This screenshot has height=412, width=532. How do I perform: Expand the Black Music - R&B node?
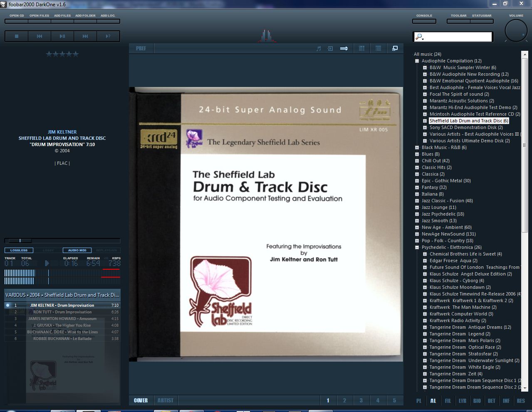[417, 147]
